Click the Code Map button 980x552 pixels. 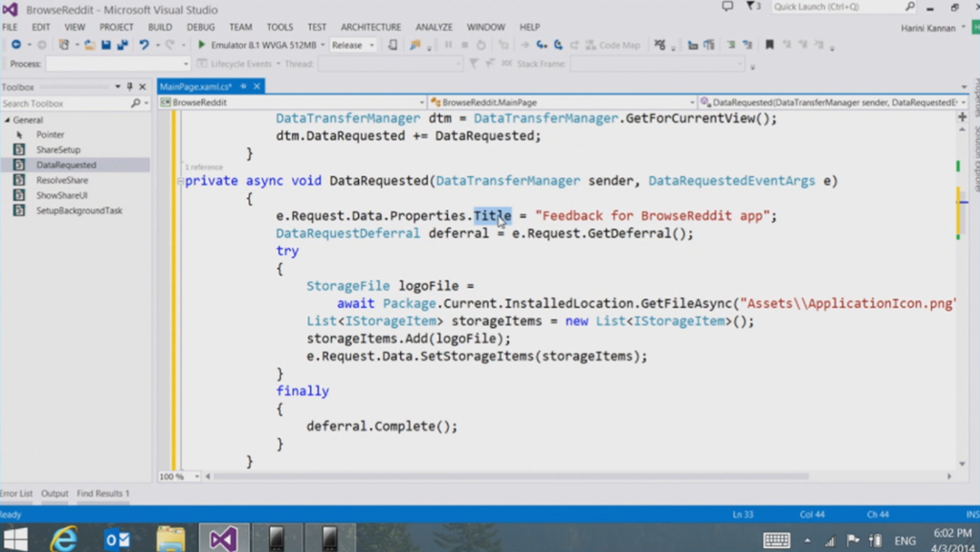pos(612,45)
